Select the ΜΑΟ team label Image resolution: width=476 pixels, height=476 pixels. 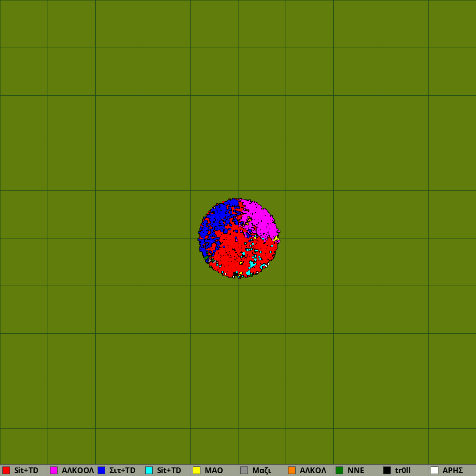214,470
